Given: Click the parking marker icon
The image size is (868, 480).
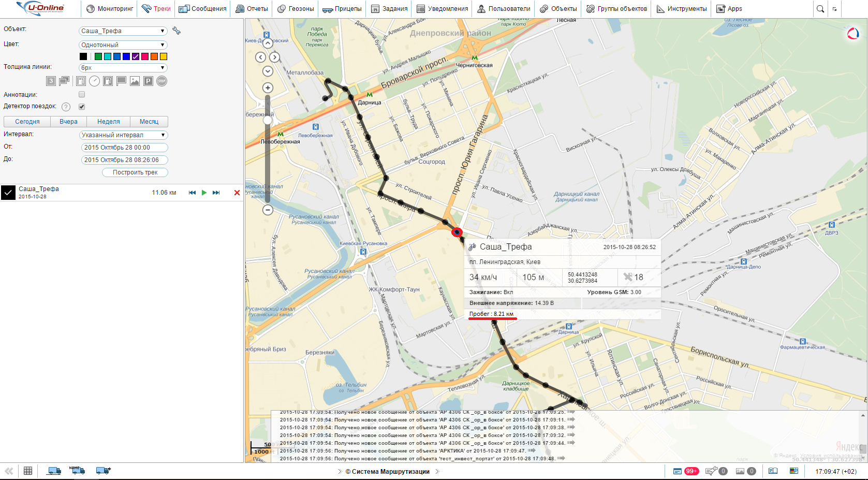Looking at the screenshot, I should point(148,81).
